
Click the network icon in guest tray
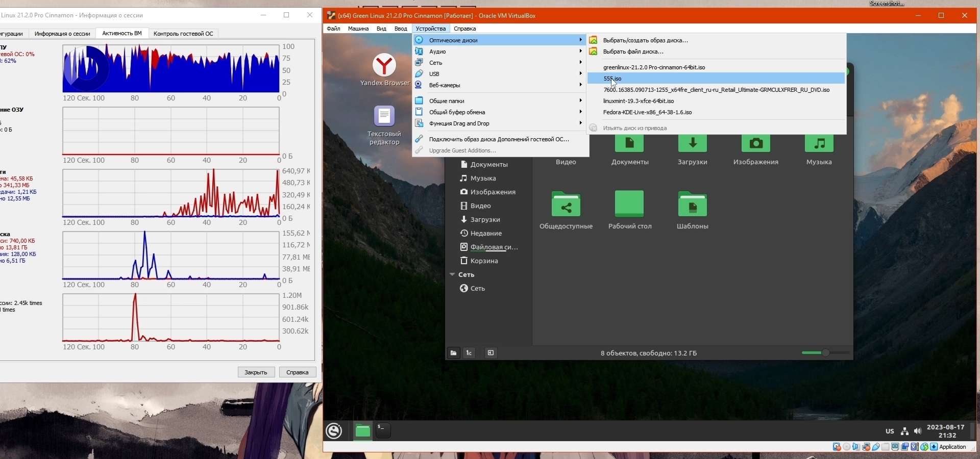point(904,431)
